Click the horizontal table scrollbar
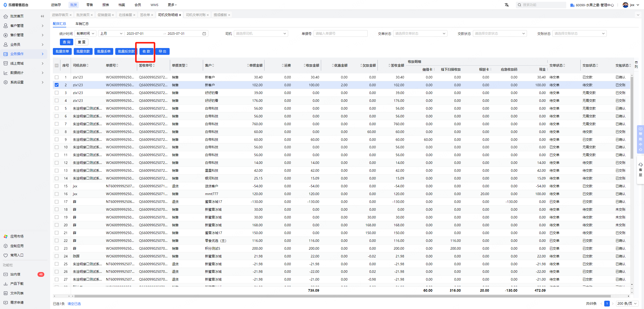 pos(343,296)
